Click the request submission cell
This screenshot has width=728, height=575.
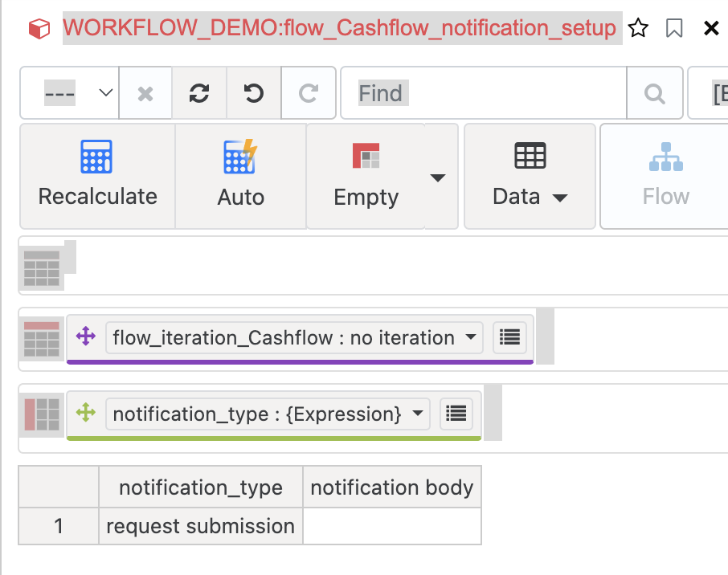point(200,526)
